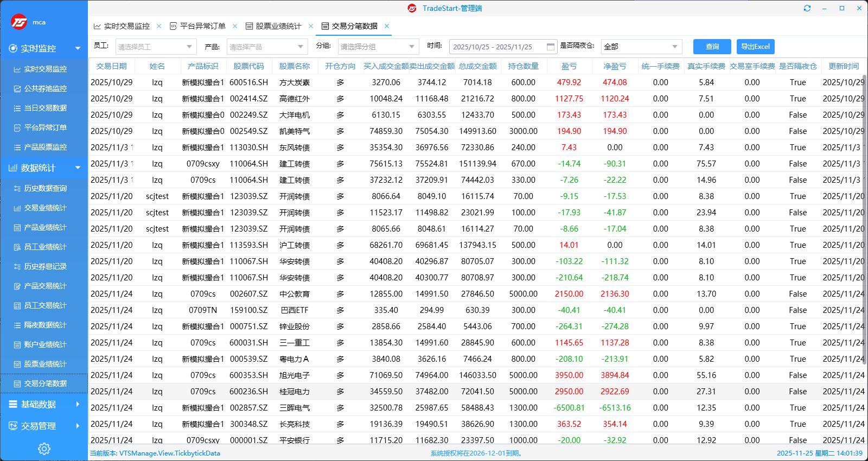Collapse the 数据统计 sidebar section
The image size is (868, 461).
78,168
